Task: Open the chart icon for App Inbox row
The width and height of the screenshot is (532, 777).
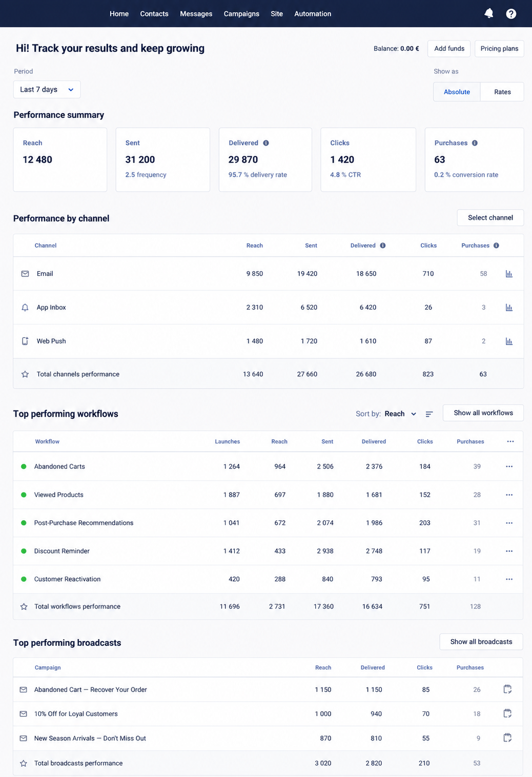Action: click(509, 308)
